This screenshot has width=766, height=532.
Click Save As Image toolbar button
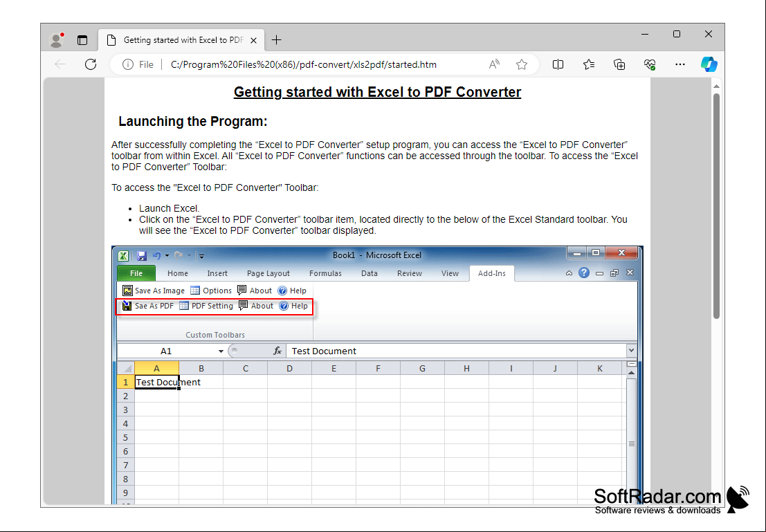pyautogui.click(x=154, y=291)
